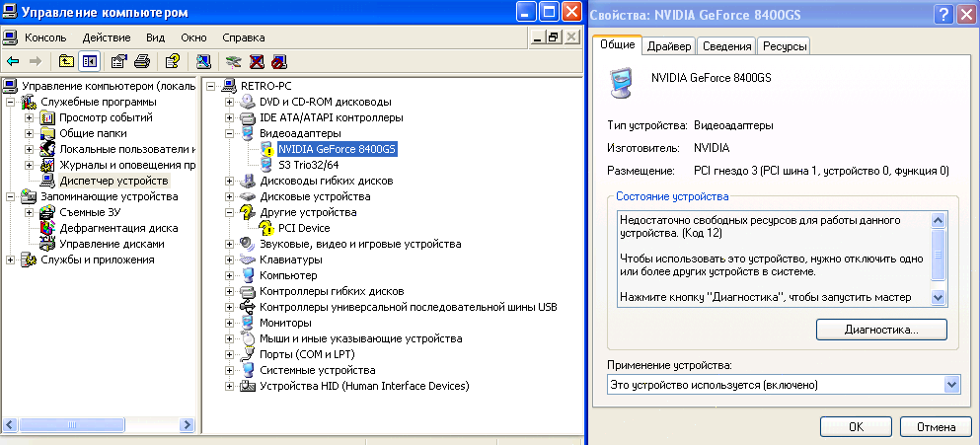Switch to the Сведения tab
This screenshot has width=980, height=445.
(x=727, y=46)
